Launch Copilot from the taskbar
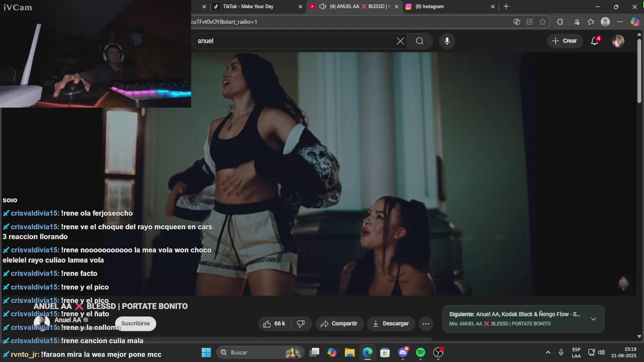Image resolution: width=644 pixels, height=362 pixels. (332, 352)
